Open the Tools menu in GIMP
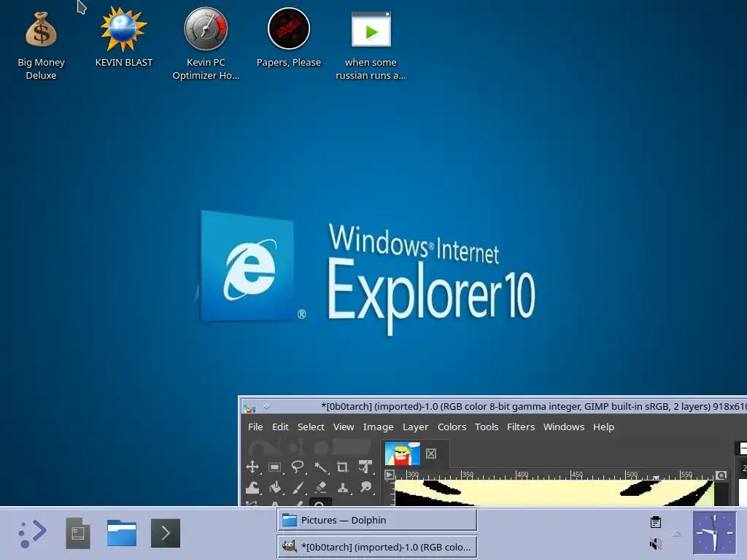 (487, 427)
